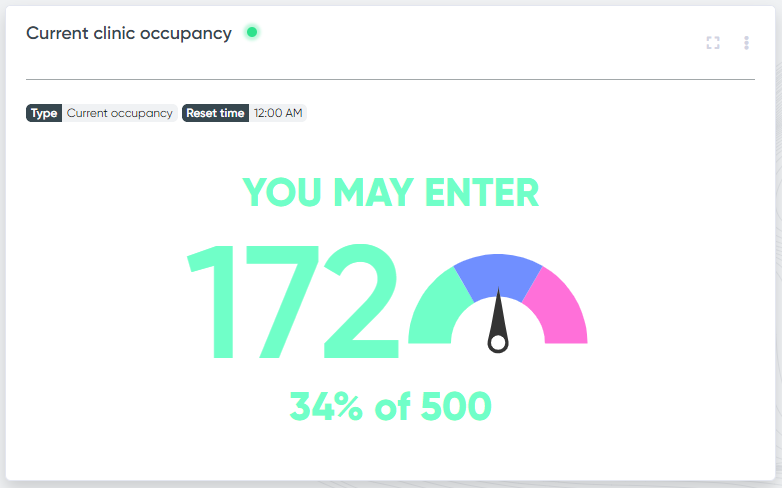782x488 pixels.
Task: Click the "500" maximum capacity number
Action: point(456,406)
